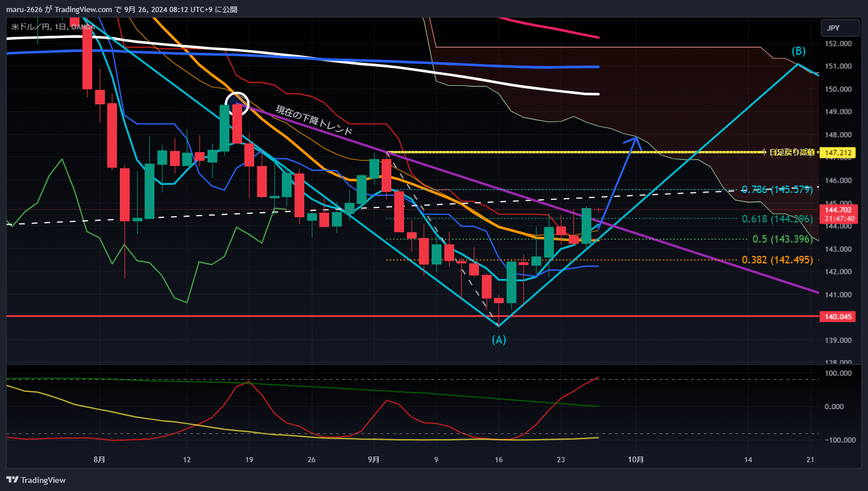The height and width of the screenshot is (491, 868).
Task: Click the 16 date on time axis
Action: coord(499,459)
